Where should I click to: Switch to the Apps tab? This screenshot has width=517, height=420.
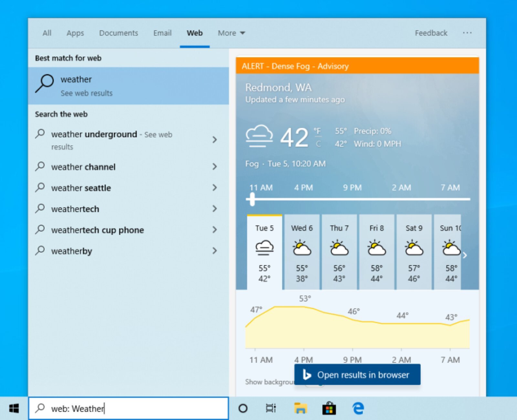(75, 33)
